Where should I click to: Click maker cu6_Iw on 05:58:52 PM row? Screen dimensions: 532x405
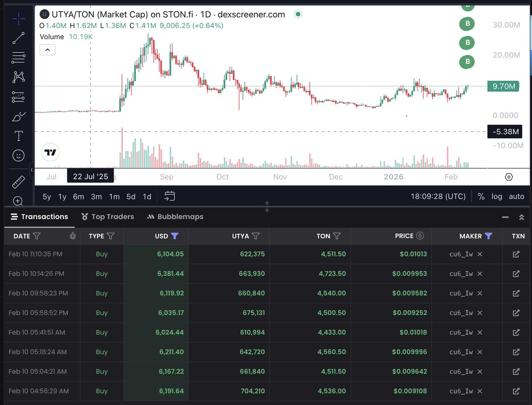461,313
